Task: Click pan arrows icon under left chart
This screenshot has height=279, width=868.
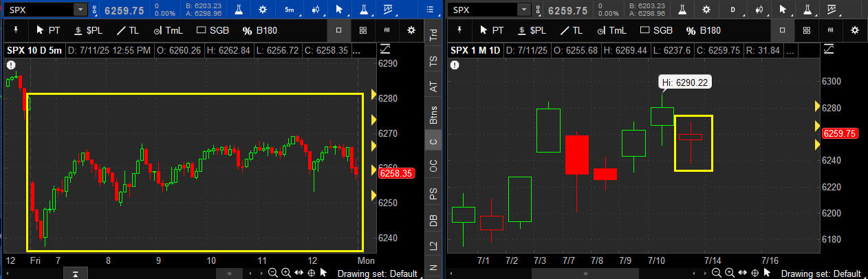Action: [x=299, y=273]
